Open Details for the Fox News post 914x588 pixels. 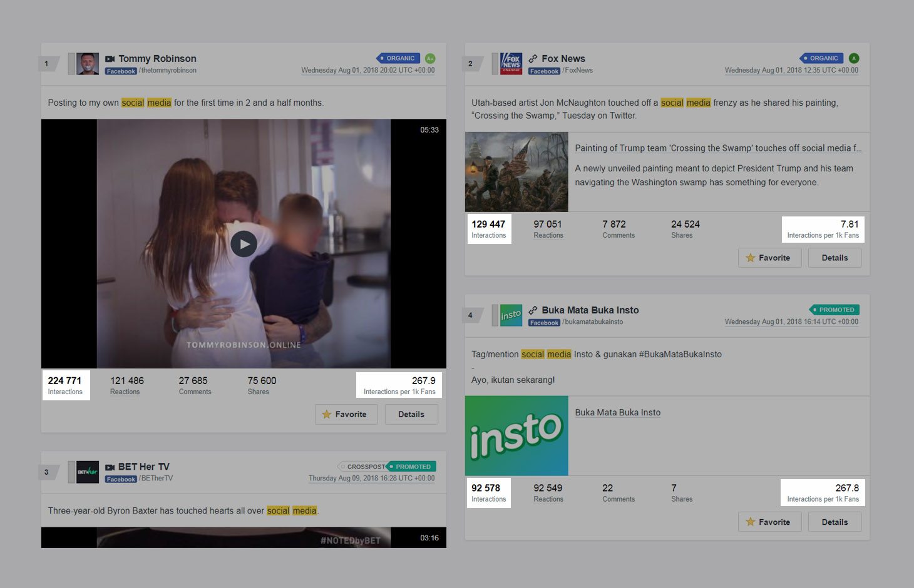pos(834,258)
